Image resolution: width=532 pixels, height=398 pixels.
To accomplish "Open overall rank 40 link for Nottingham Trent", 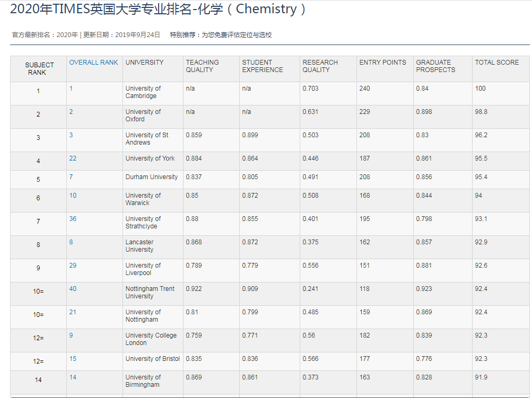I will coord(73,289).
